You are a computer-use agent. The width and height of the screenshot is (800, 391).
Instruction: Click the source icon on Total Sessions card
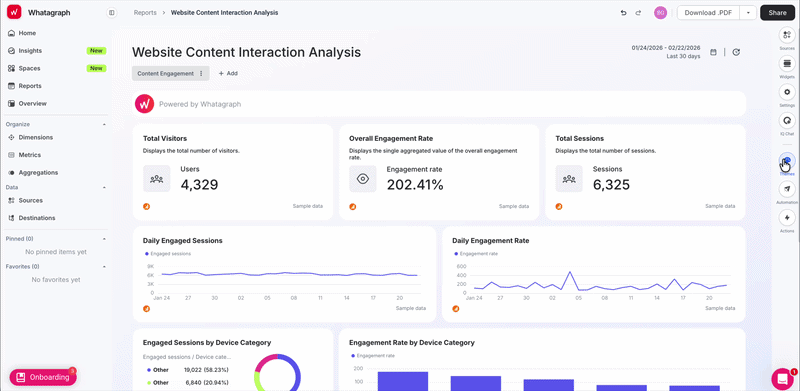point(559,207)
